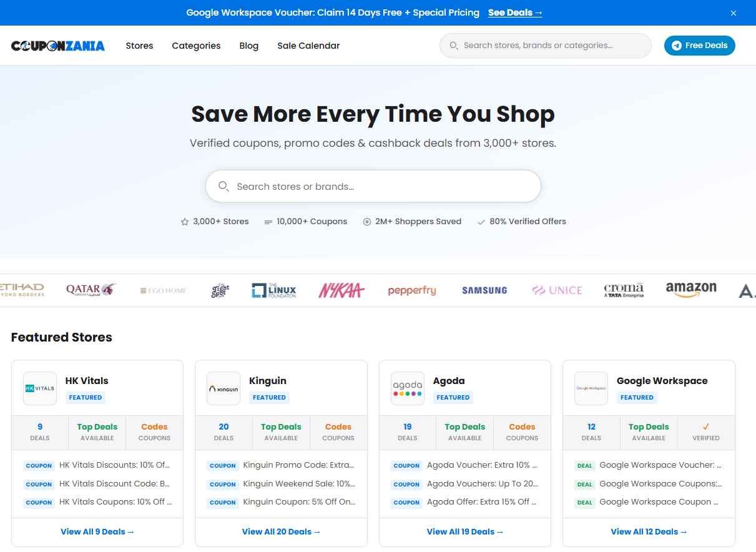Open the Categories menu
This screenshot has height=552, width=756.
(x=196, y=46)
